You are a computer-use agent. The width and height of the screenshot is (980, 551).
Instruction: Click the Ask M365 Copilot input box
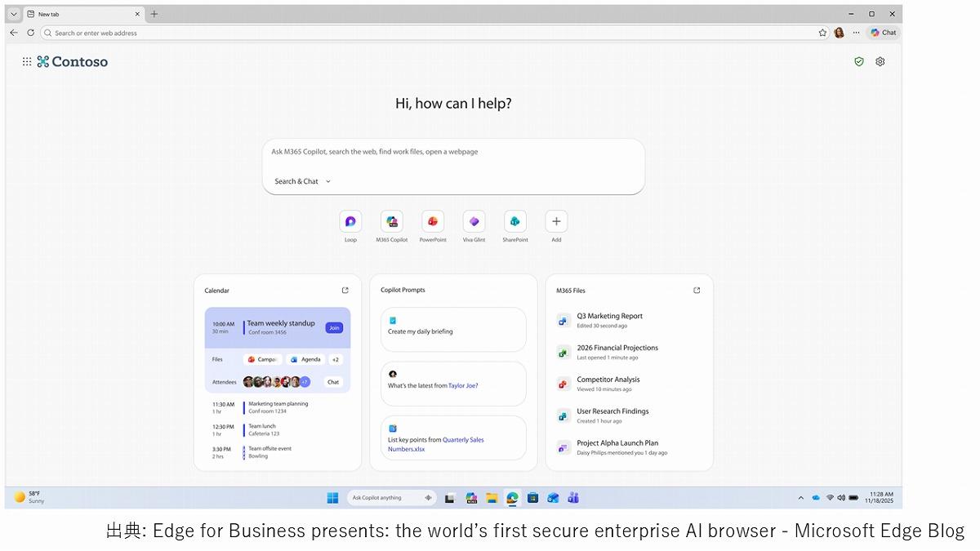coord(453,152)
